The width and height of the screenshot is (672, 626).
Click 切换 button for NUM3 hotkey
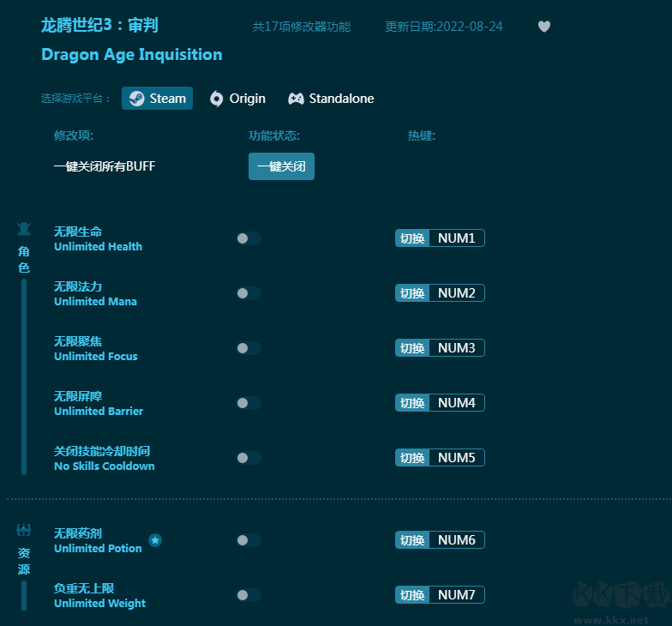coord(412,348)
